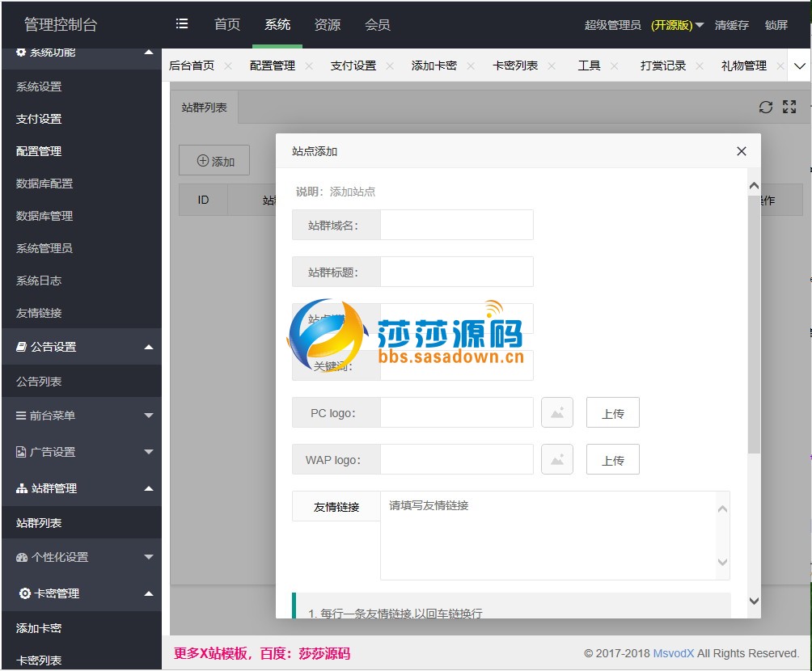
Task: Collapse the 公告设置 sidebar group
Action: [149, 347]
